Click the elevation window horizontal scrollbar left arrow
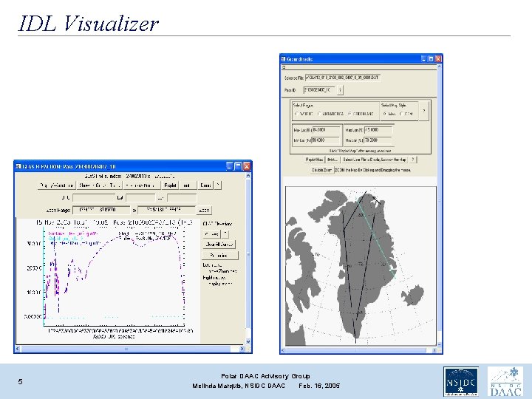Image resolution: width=532 pixels, height=399 pixels. [18, 349]
